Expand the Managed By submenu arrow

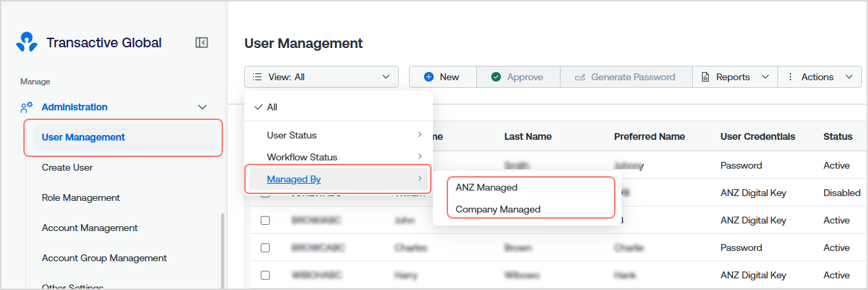click(x=419, y=179)
